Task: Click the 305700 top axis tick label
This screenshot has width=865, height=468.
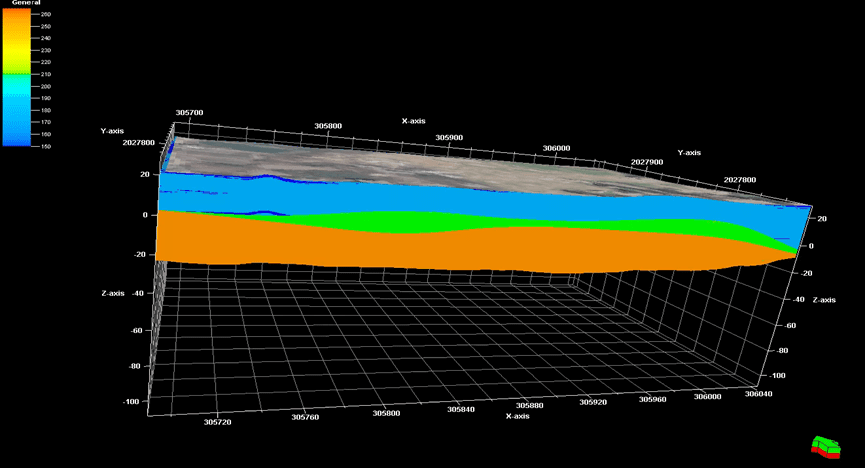Action: (189, 112)
